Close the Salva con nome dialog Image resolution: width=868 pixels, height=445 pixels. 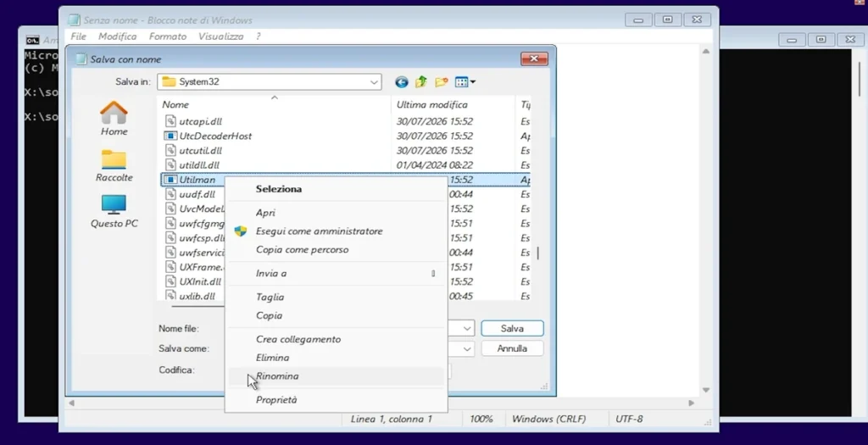pos(534,58)
